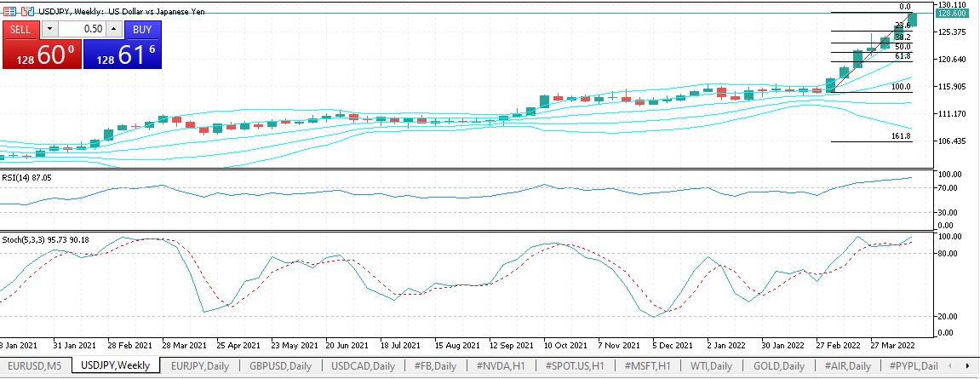
Task: Select the USDJPY,Weekly chart tab
Action: 116,365
